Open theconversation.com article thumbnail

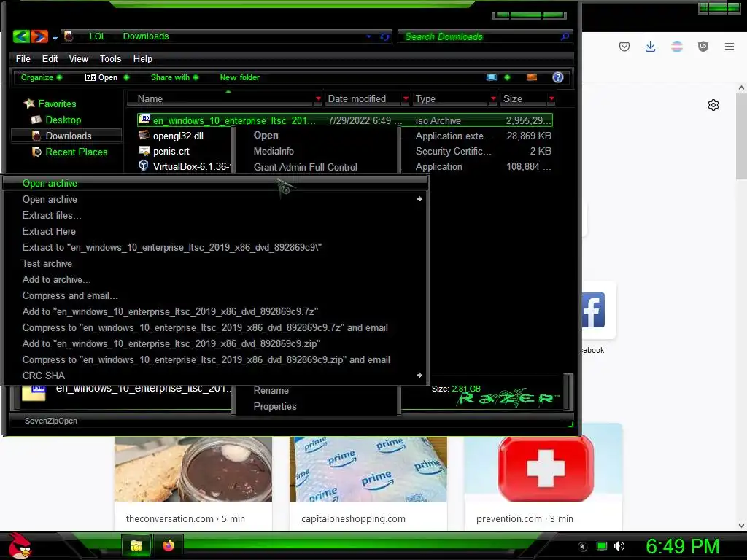(x=193, y=469)
